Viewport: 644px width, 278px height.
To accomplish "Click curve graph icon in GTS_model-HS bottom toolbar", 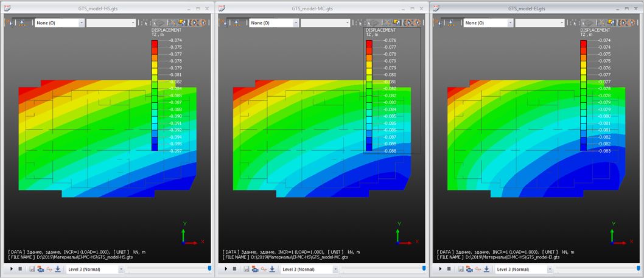I will tap(49, 269).
